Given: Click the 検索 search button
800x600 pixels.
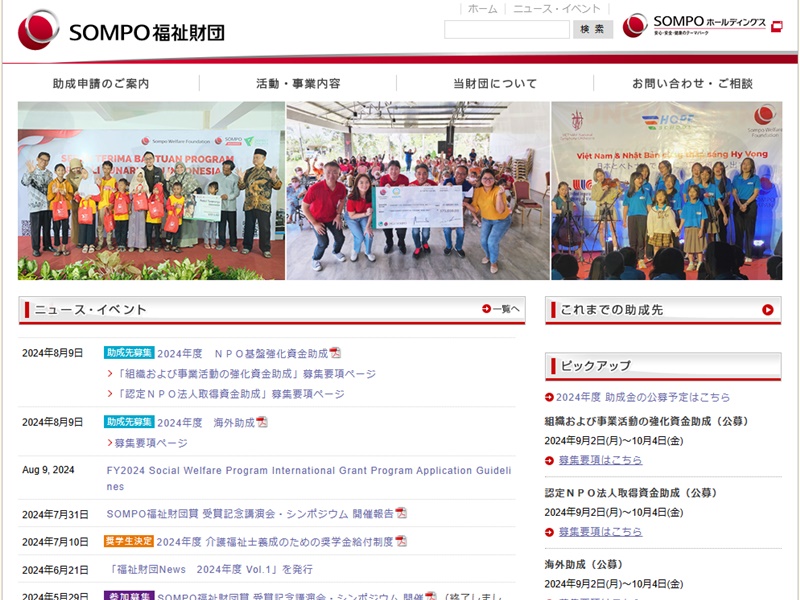Looking at the screenshot, I should click(592, 29).
